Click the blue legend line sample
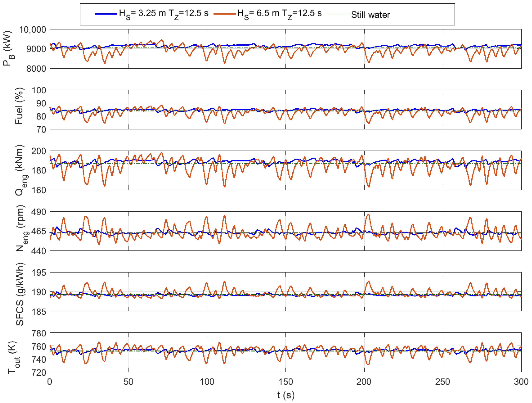Viewport: 532px width, 403px height. [106, 14]
